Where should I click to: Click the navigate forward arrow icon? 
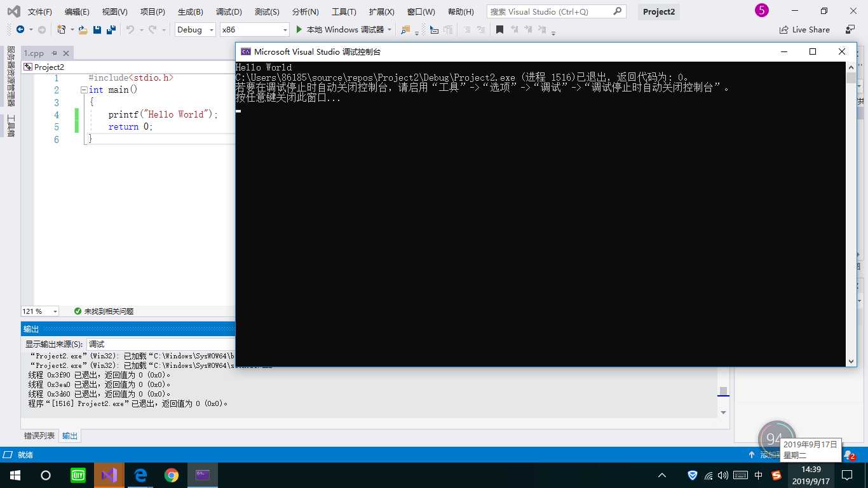42,30
